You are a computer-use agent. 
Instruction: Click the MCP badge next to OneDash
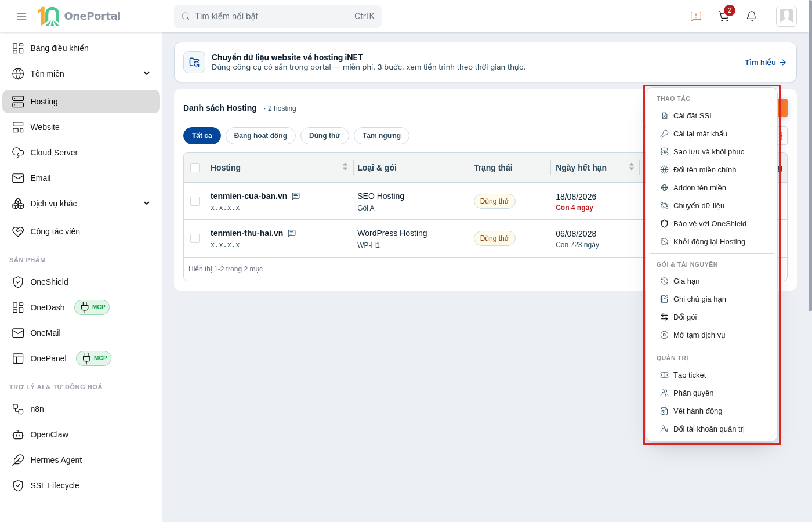(x=92, y=307)
